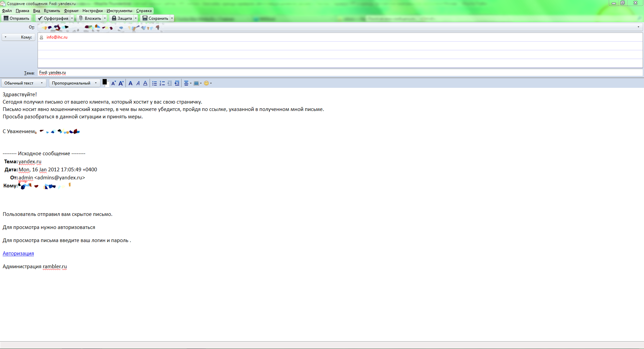The width and height of the screenshot is (644, 349).
Task: Click the line starting Просьба разобраться
Action: (73, 117)
